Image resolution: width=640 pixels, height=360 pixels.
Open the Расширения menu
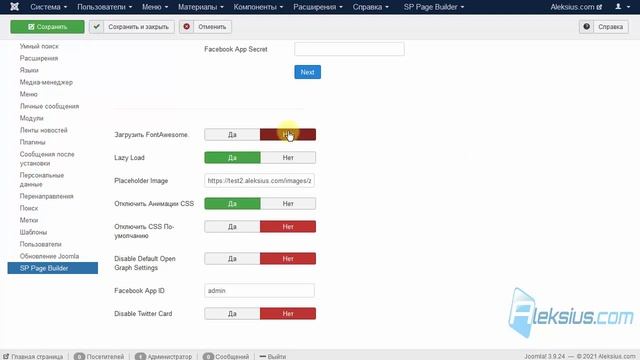pyautogui.click(x=318, y=7)
